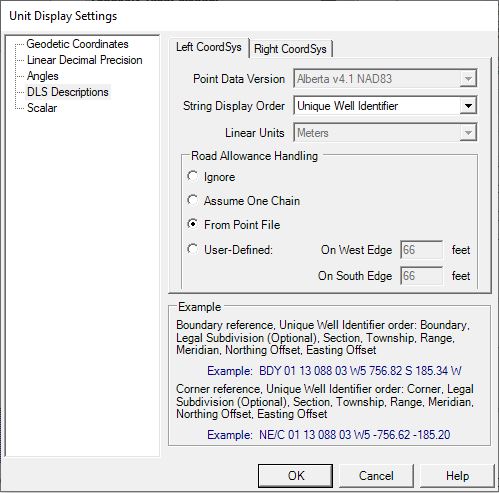Switch to the Right CoordSys tab
Image resolution: width=499 pixels, height=493 pixels.
point(290,49)
